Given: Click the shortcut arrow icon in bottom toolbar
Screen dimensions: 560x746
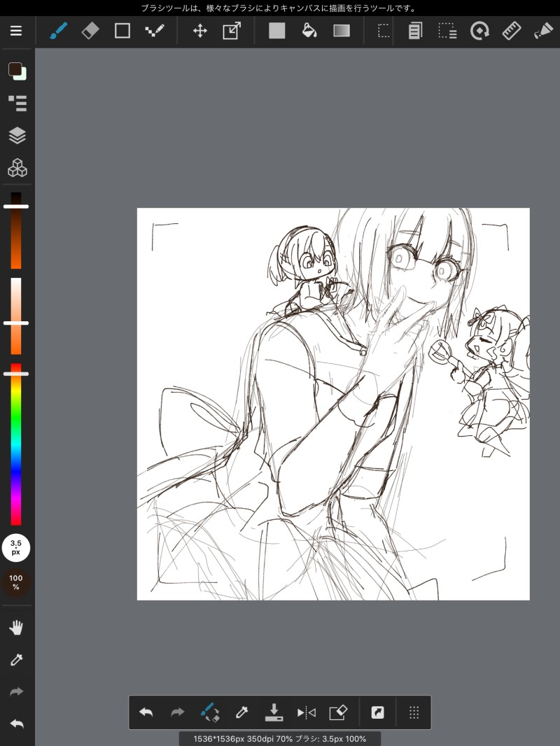Looking at the screenshot, I should [378, 712].
